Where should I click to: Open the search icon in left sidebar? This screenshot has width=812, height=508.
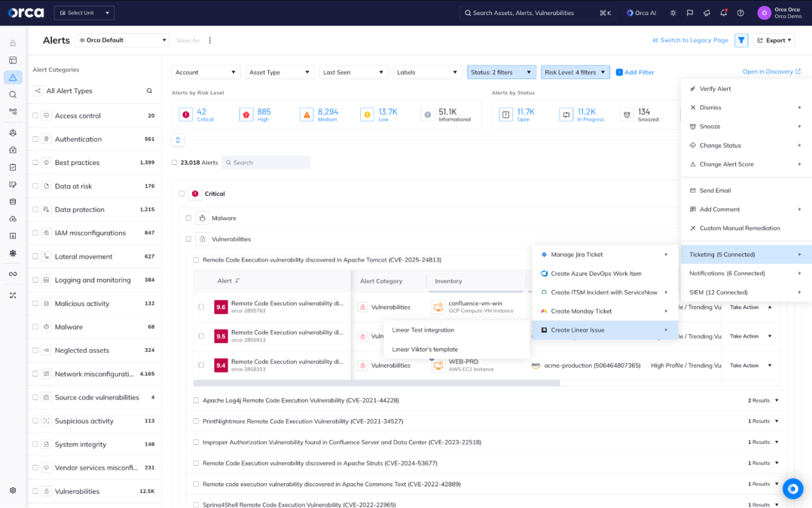click(x=13, y=94)
